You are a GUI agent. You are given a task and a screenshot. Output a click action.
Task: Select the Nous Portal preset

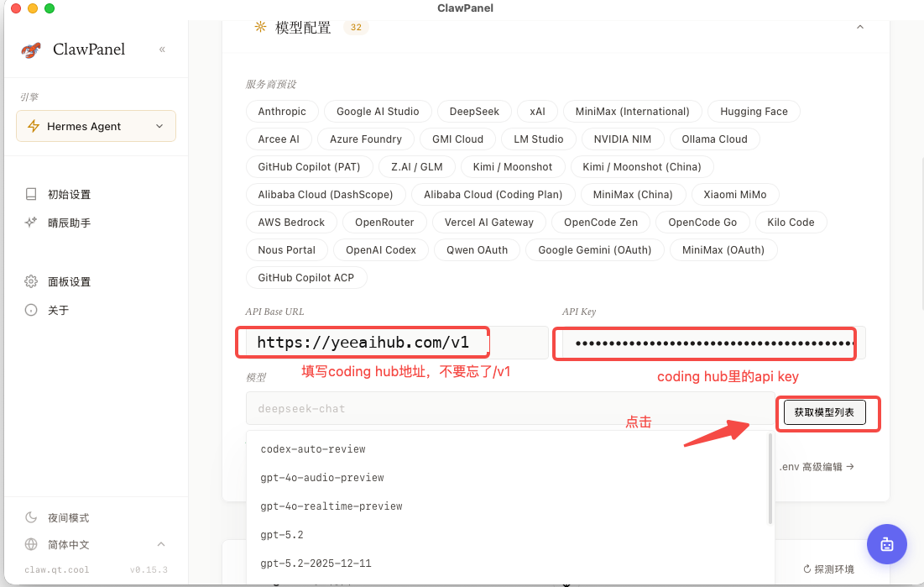(287, 250)
